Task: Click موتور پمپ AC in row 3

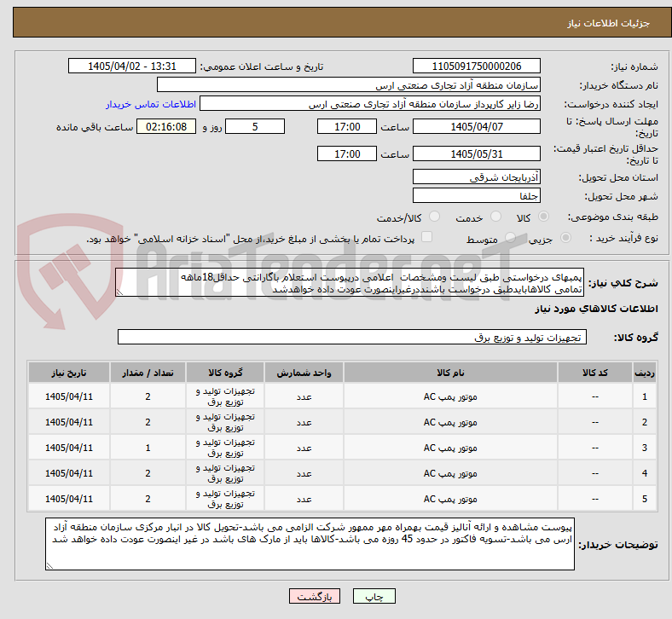Action: (450, 448)
